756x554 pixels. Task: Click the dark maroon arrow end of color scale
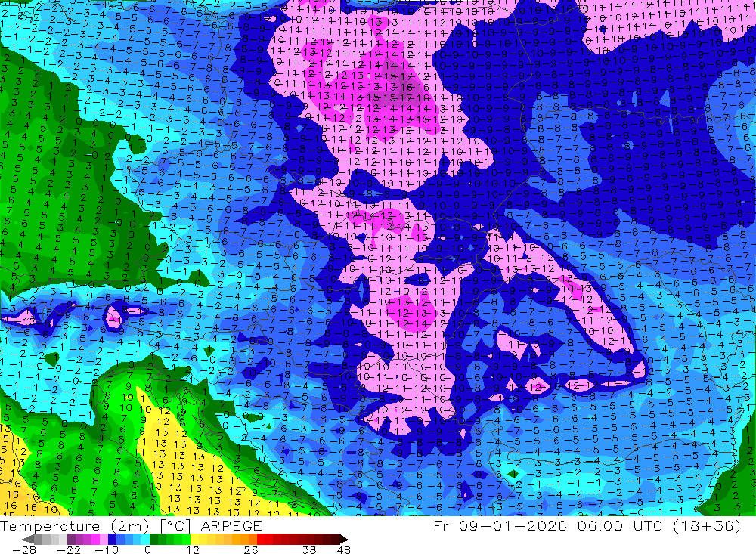344,539
